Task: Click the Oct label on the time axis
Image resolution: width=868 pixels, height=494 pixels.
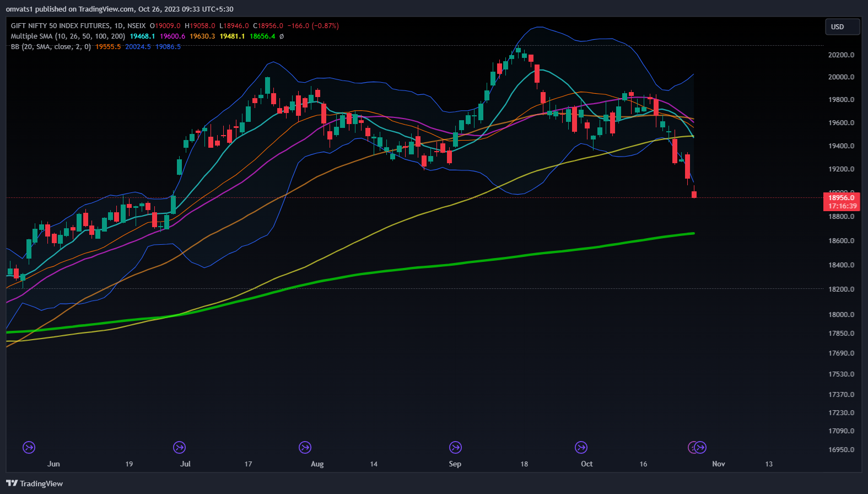Action: (x=587, y=464)
